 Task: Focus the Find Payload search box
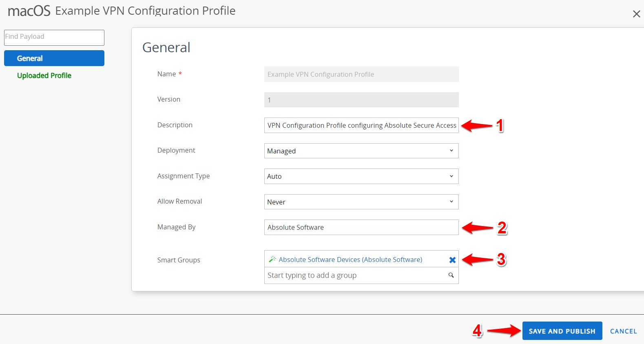pyautogui.click(x=54, y=38)
